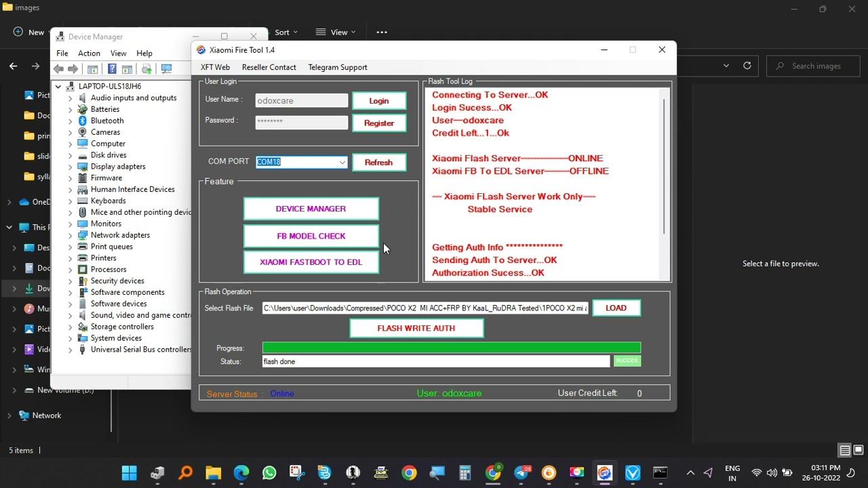
Task: Open the Reseller Contact menu
Action: coord(269,67)
